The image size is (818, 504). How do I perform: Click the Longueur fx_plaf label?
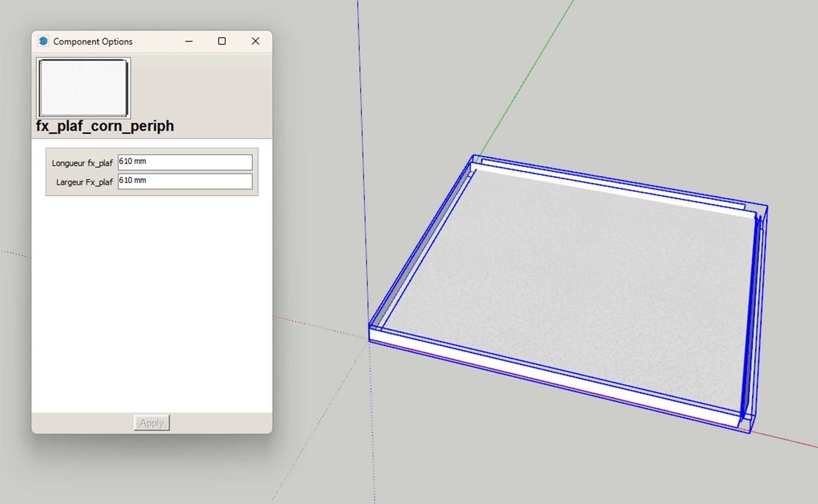82,163
